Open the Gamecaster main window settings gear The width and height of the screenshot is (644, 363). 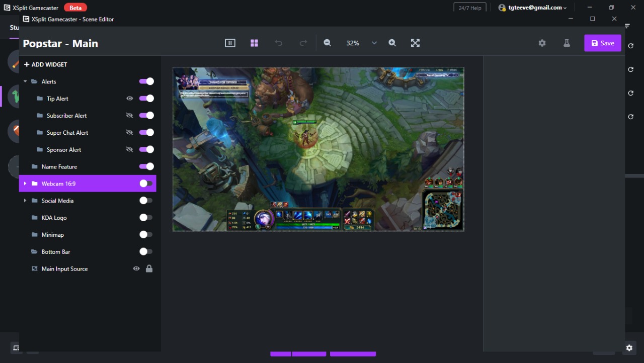[x=629, y=347]
